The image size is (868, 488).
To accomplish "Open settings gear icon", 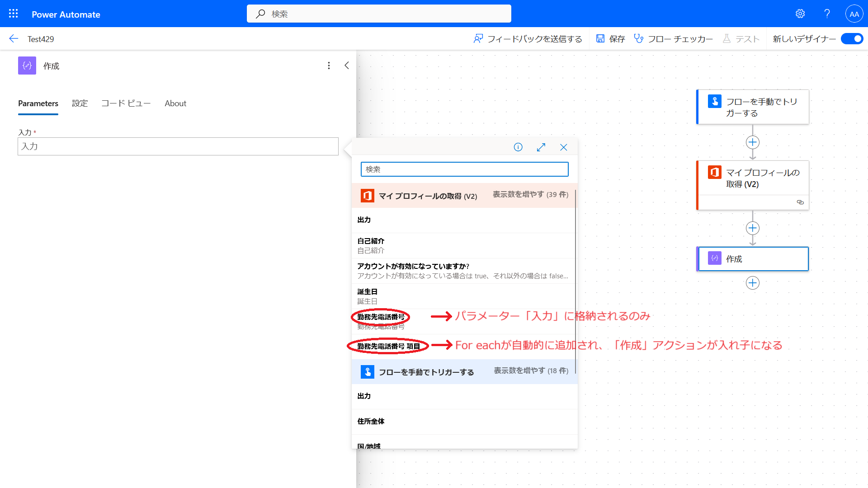I will (800, 14).
